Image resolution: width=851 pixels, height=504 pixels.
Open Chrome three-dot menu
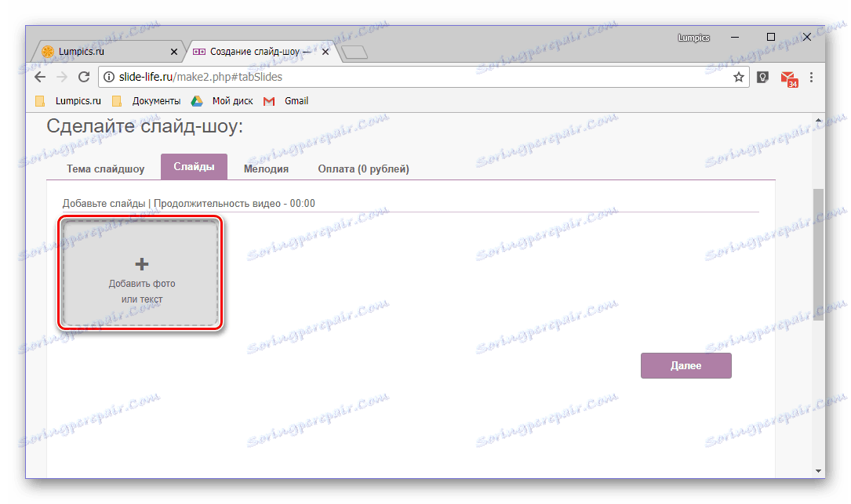pyautogui.click(x=811, y=78)
